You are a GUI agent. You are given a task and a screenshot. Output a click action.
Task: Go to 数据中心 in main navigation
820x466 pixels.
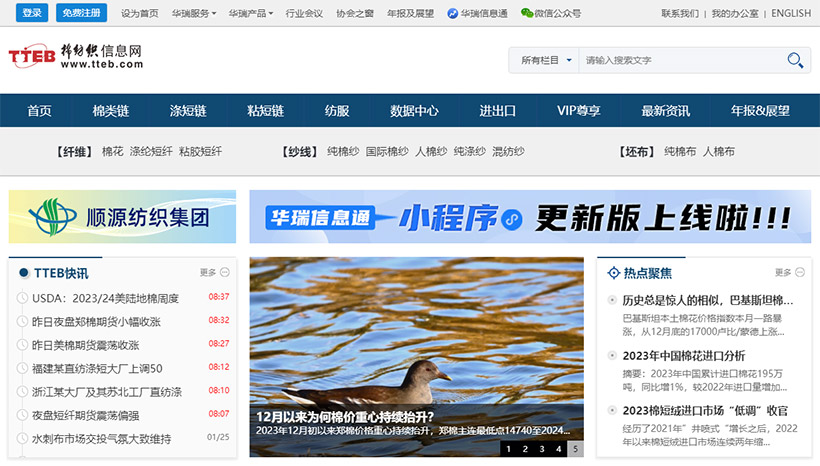click(x=414, y=110)
